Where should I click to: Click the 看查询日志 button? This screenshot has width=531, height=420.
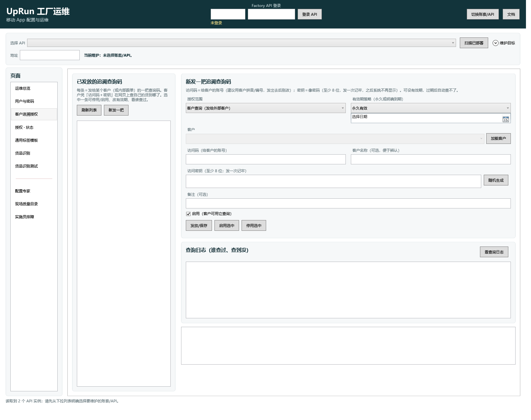click(x=494, y=252)
